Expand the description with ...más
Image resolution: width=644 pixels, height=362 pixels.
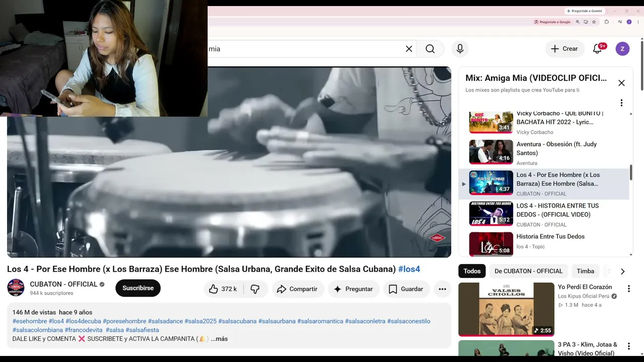[x=219, y=339]
